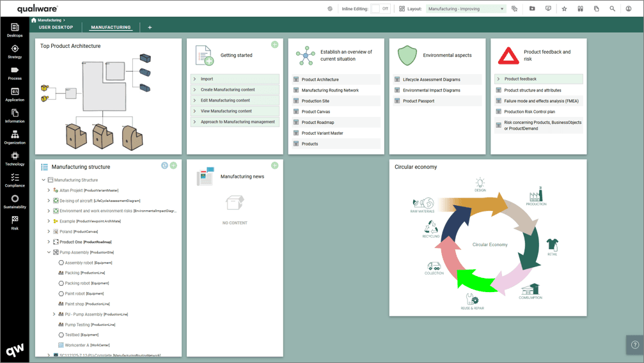
Task: Collapse the Pump Assembly tree node
Action: click(49, 252)
